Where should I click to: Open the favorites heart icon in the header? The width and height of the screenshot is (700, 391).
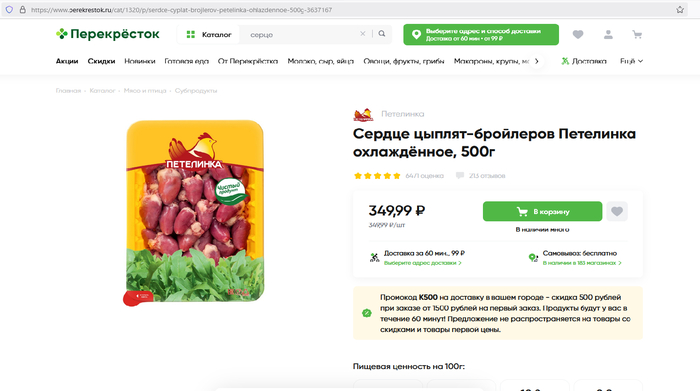(x=578, y=34)
